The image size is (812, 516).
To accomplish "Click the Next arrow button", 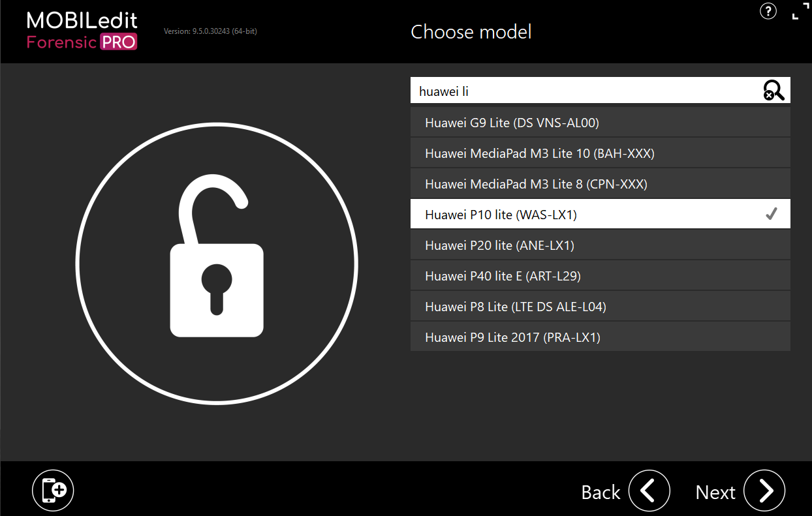I will pyautogui.click(x=764, y=491).
